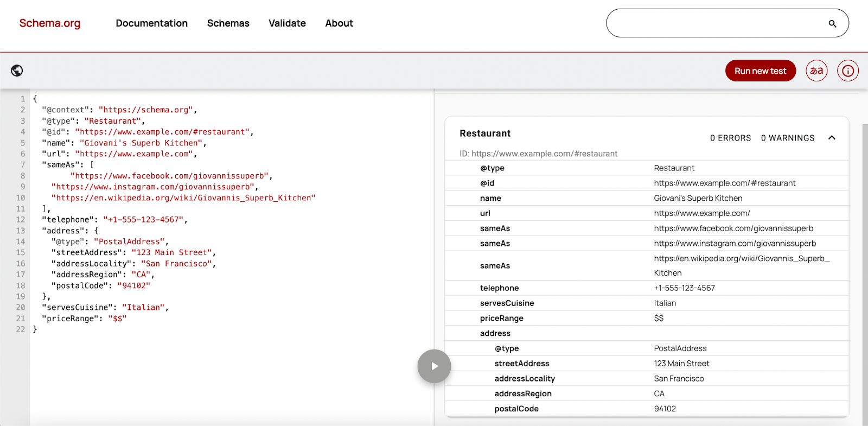
Task: Open the About page
Action: click(x=339, y=23)
